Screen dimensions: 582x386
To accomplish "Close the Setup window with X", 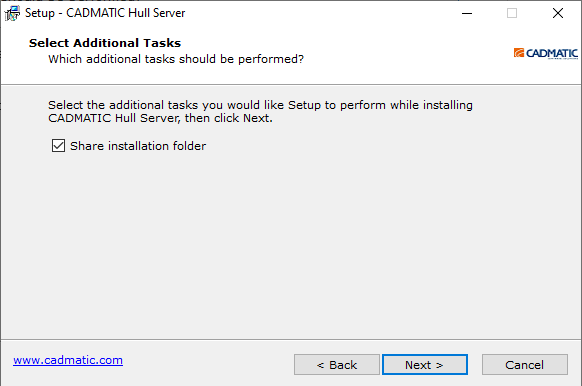I will point(558,13).
